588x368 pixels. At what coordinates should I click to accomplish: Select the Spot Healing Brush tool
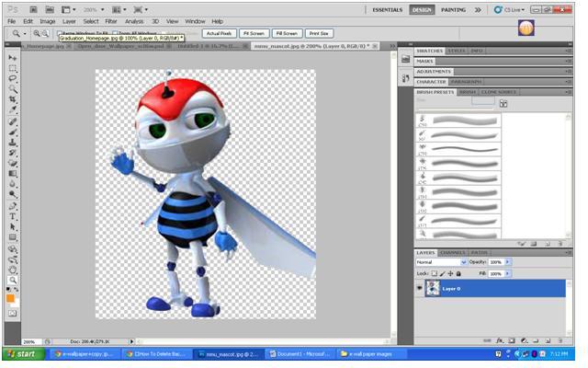tap(12, 121)
